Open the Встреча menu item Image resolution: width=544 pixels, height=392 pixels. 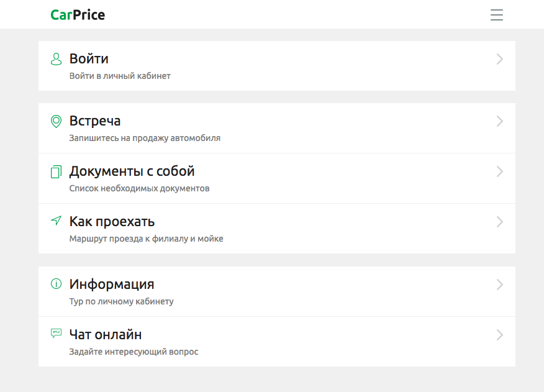click(x=95, y=121)
